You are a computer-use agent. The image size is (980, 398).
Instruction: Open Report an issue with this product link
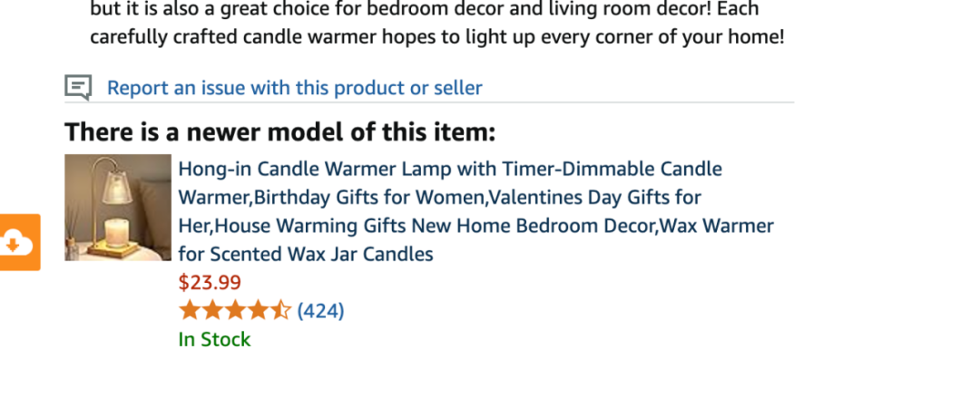294,88
